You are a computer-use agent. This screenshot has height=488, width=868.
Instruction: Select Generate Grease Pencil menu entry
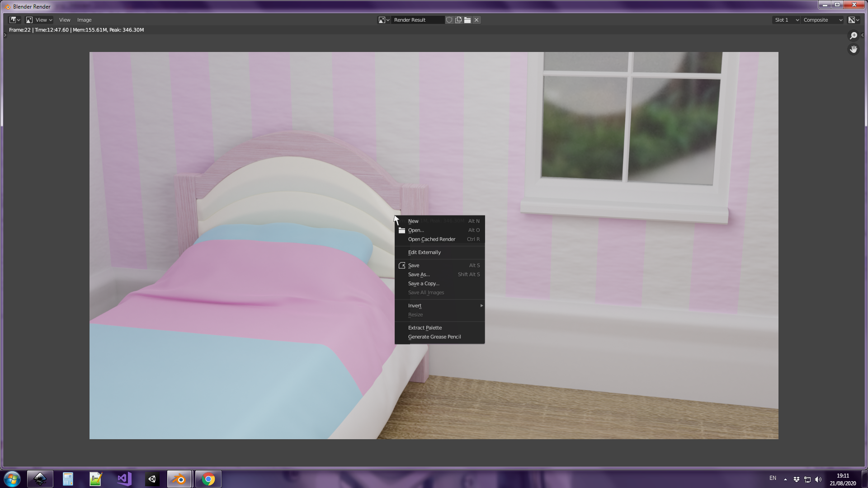(439, 337)
